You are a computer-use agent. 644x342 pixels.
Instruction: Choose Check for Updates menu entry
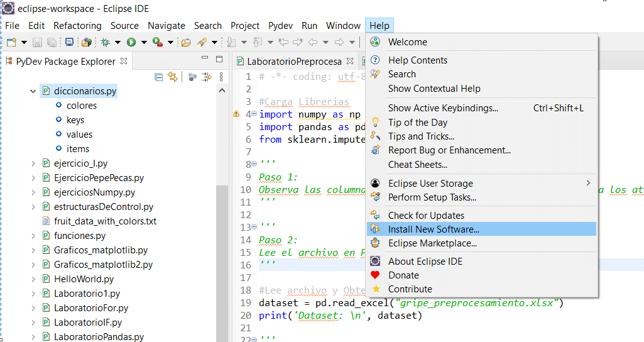[481, 216]
